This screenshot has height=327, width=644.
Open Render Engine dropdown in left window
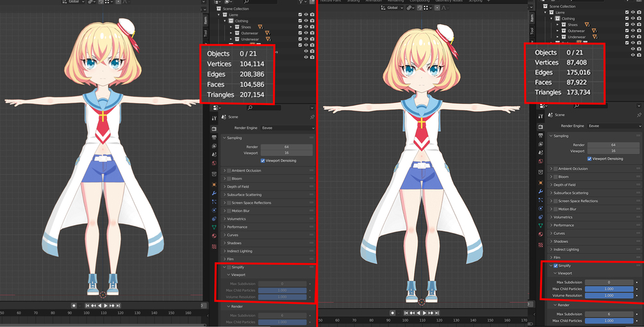pyautogui.click(x=288, y=128)
